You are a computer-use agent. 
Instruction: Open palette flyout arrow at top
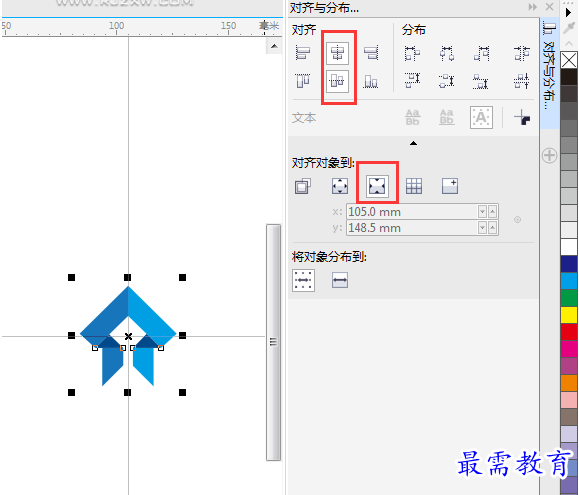point(569,12)
